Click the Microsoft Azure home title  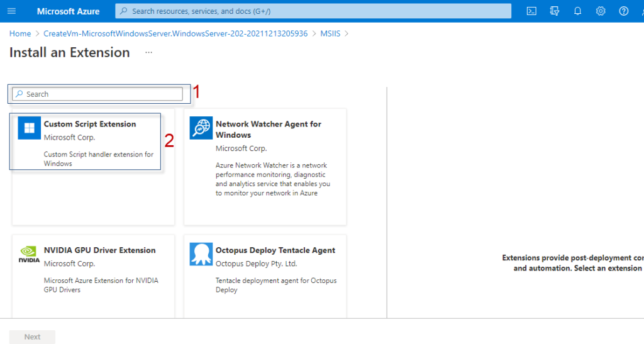click(68, 11)
